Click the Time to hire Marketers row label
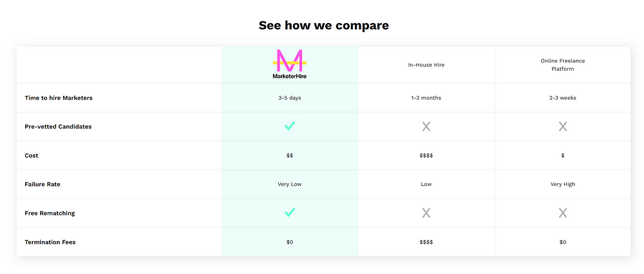Screen dimensions: 644x274 tap(59, 98)
